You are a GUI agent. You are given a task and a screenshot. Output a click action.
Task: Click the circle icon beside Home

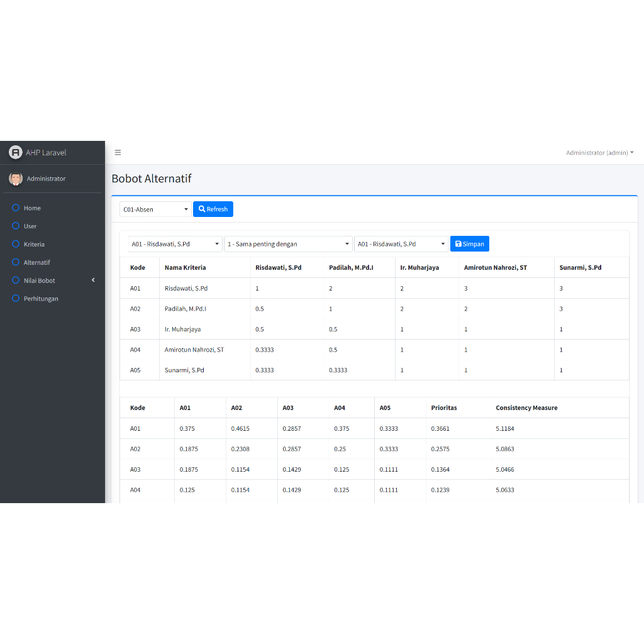tap(16, 208)
